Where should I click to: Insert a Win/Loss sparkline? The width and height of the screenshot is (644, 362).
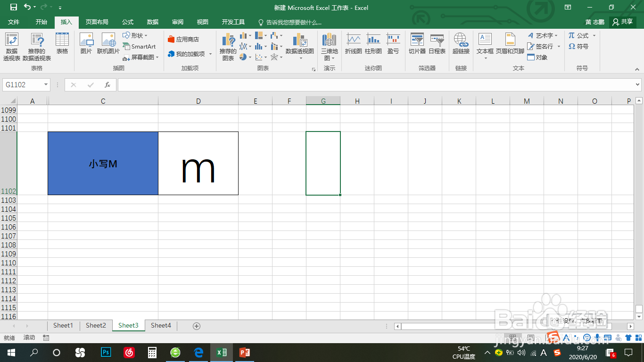pyautogui.click(x=393, y=43)
